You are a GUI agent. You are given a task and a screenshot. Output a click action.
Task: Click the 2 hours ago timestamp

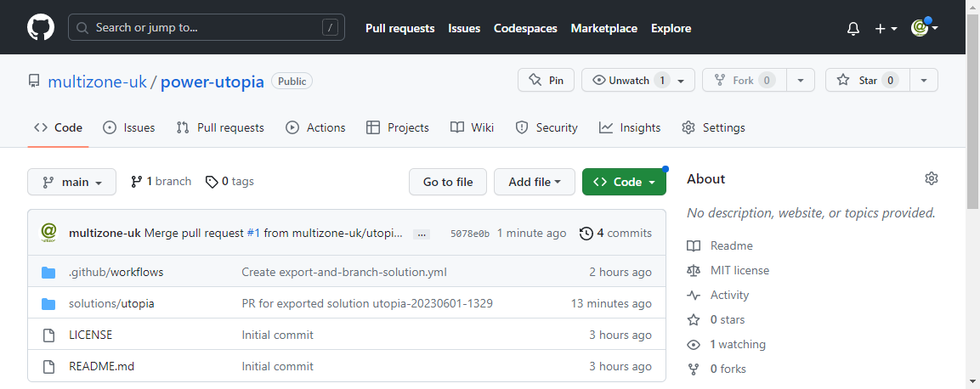[x=620, y=273]
